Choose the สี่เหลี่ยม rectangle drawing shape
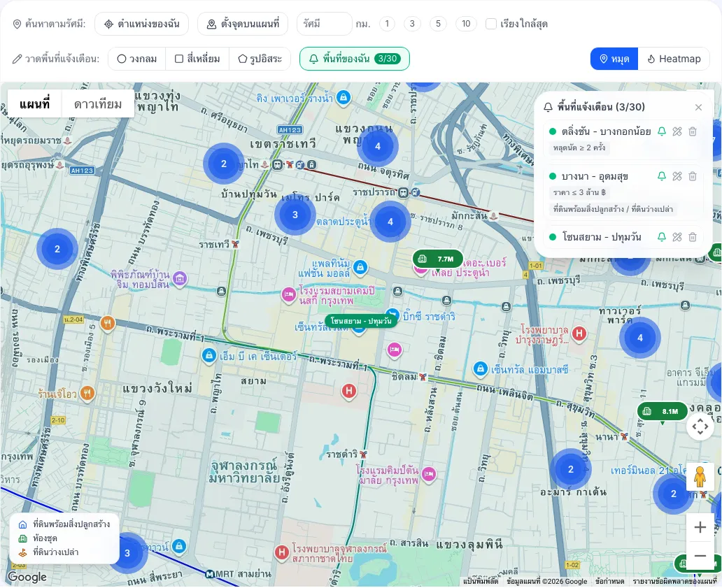The image size is (722, 588). 197,59
